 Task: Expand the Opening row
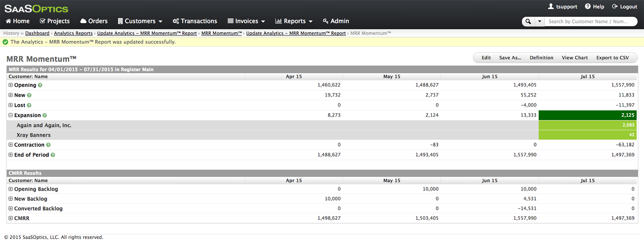click(10, 85)
